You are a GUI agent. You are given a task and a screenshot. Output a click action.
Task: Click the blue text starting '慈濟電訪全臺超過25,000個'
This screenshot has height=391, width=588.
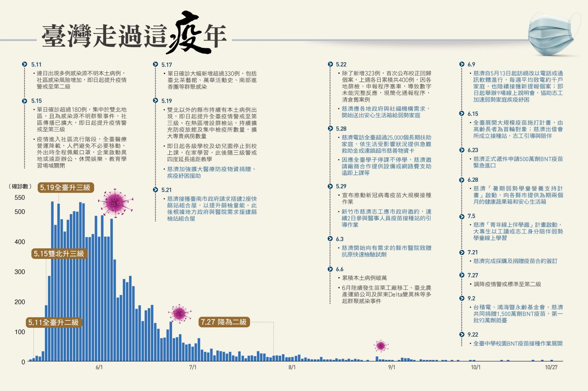387,144
